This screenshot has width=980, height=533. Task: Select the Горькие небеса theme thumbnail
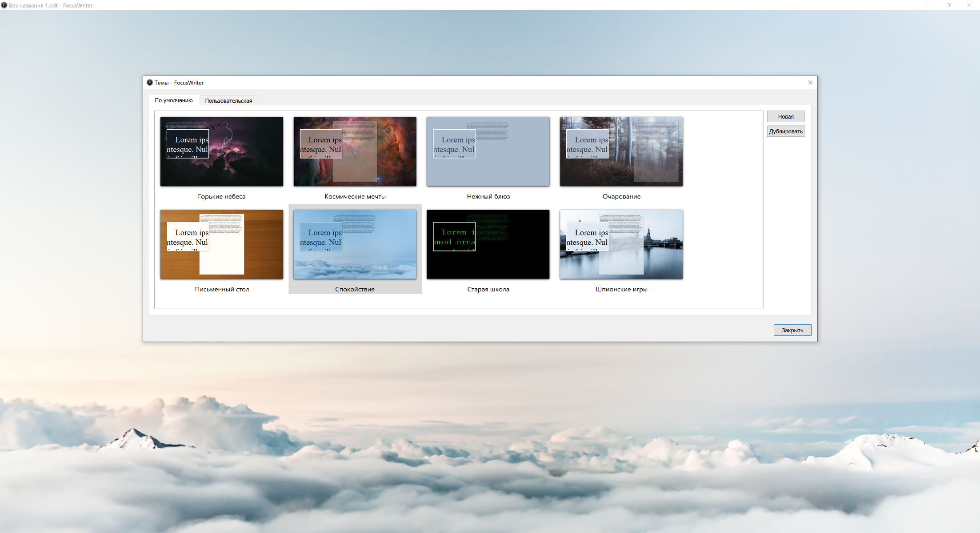221,151
